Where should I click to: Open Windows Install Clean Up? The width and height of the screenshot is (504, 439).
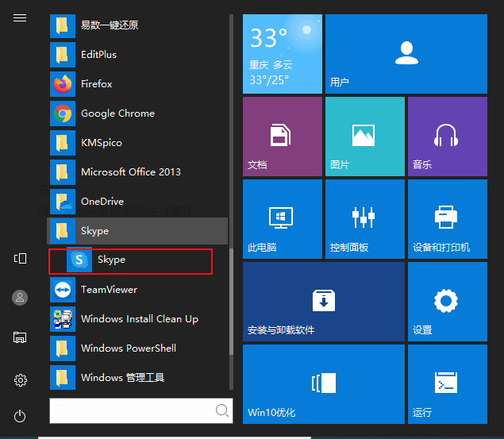[138, 319]
